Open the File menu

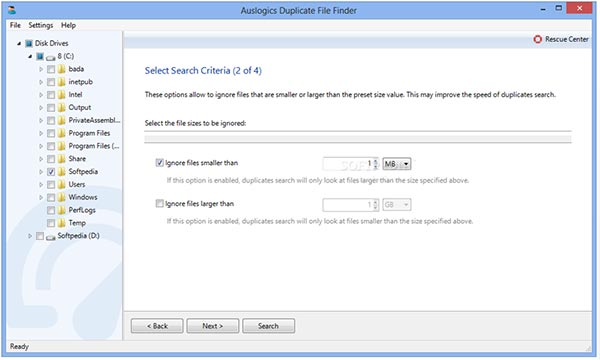coord(15,25)
